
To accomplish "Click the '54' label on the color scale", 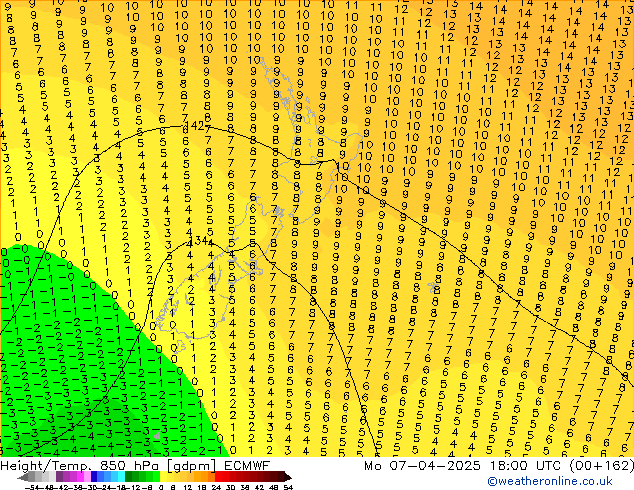I will tap(288, 488).
